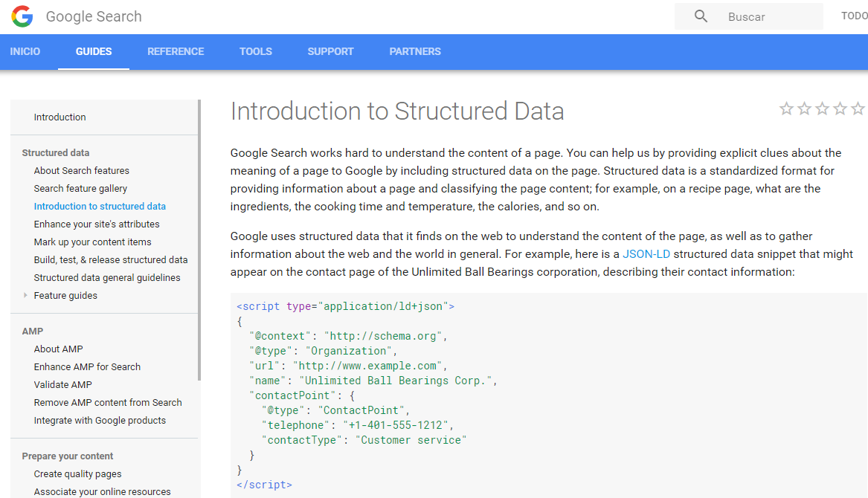Open the PARTNERS tab
The height and width of the screenshot is (498, 868).
(415, 51)
